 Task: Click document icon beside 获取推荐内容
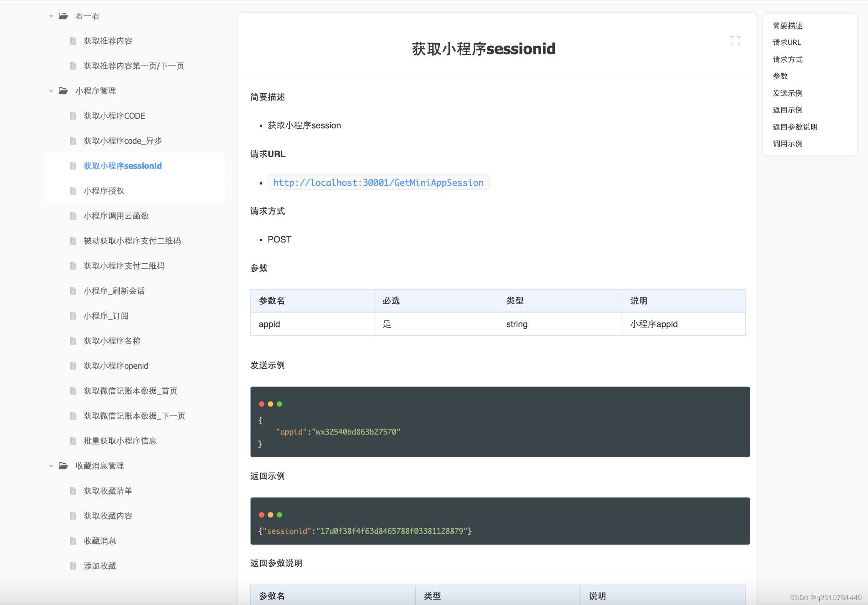point(73,41)
